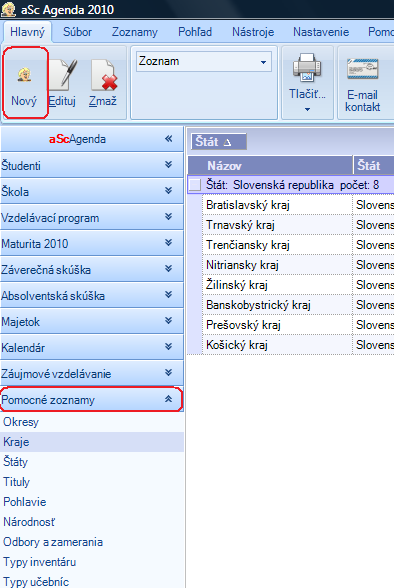
Task: Click the aSc Agenda application icon in title bar
Action: [8, 9]
